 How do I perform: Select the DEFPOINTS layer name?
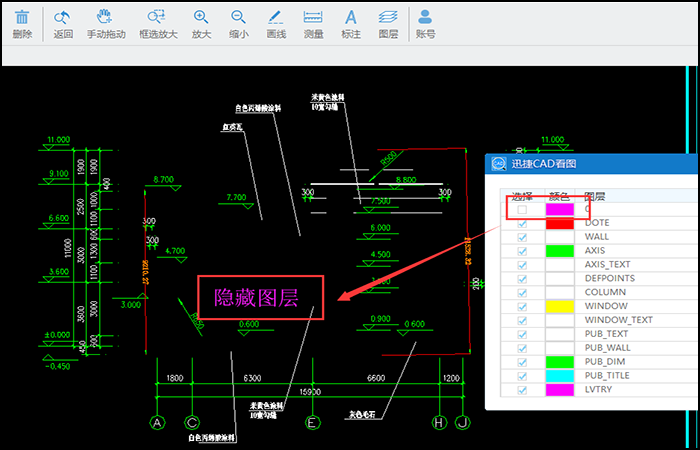[610, 278]
